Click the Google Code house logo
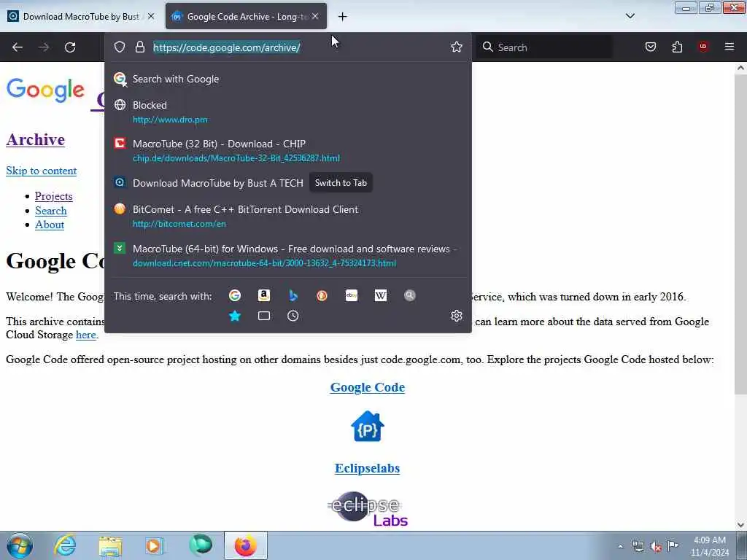747x560 pixels. (x=368, y=426)
